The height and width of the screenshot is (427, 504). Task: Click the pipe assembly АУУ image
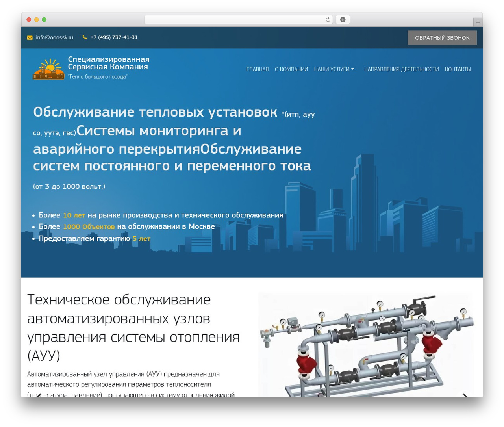coord(366,345)
